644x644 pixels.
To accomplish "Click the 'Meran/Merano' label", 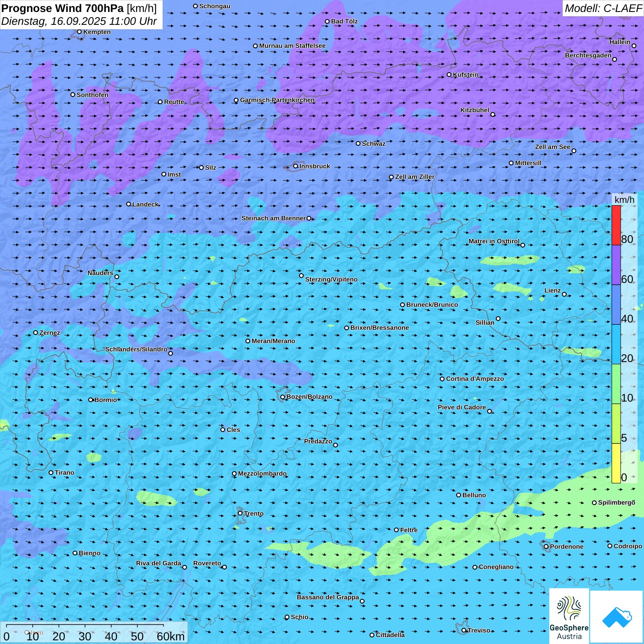I will click(273, 341).
